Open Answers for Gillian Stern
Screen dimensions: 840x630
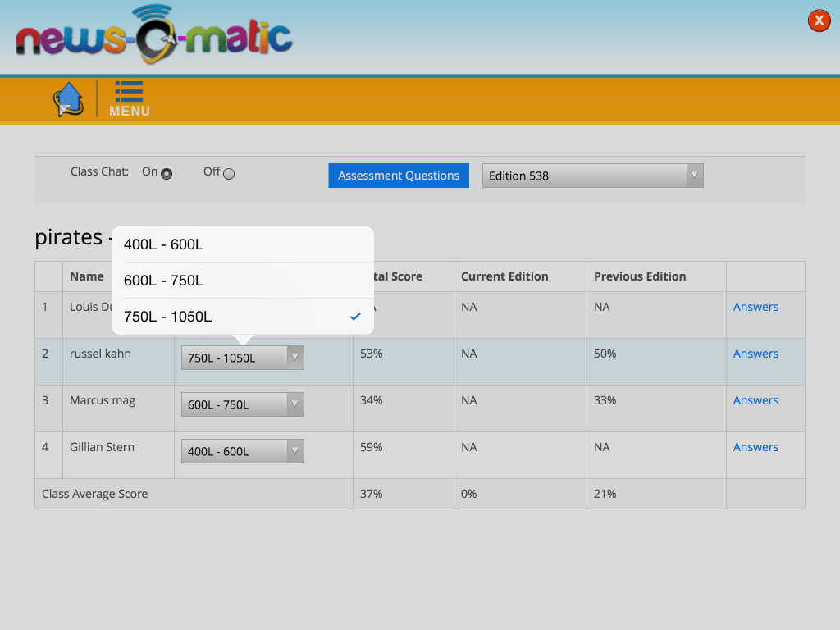point(756,446)
